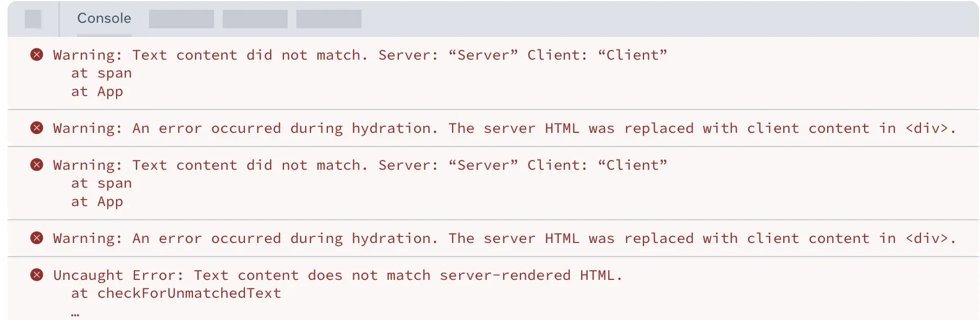Click the error icon beside the second text mismatch warning
This screenshot has width=980, height=320.
[37, 165]
